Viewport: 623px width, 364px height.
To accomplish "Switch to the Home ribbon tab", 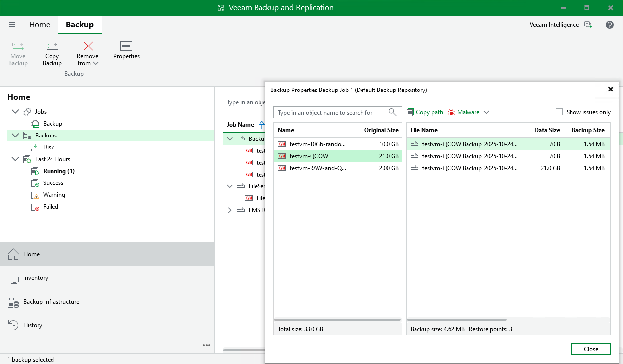I will tap(40, 25).
